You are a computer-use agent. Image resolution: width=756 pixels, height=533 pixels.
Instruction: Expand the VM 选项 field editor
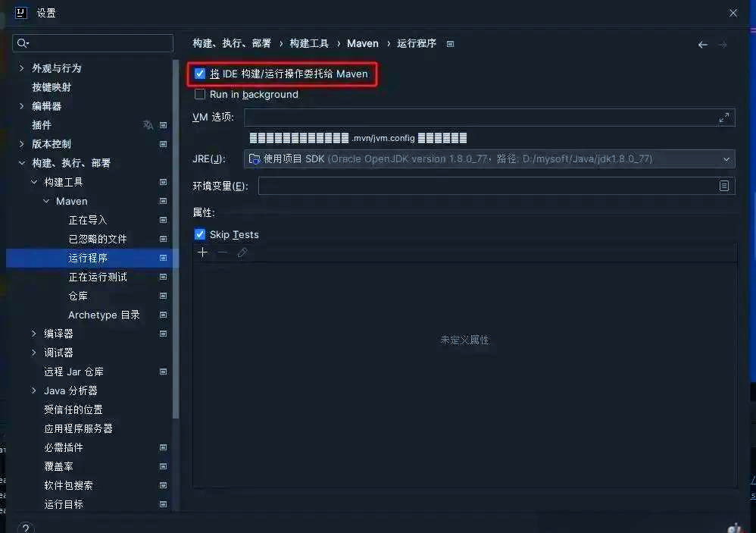click(x=723, y=118)
